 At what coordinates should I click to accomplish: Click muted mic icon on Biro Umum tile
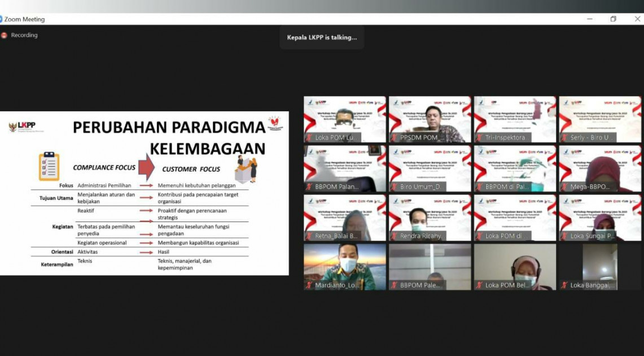pyautogui.click(x=394, y=186)
